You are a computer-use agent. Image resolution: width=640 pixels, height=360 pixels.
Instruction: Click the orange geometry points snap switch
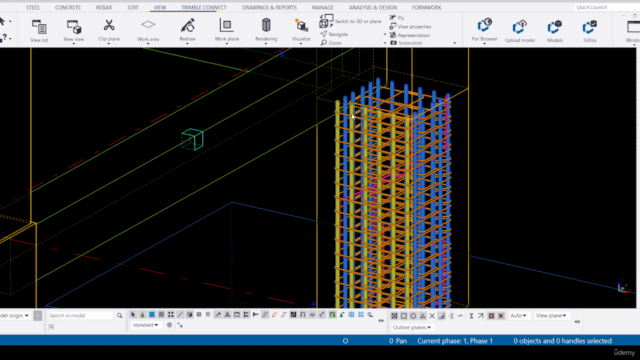[x=501, y=316]
